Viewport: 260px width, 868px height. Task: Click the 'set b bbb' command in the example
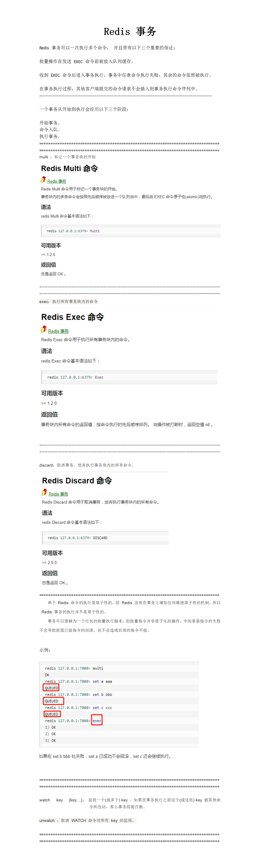[102, 695]
